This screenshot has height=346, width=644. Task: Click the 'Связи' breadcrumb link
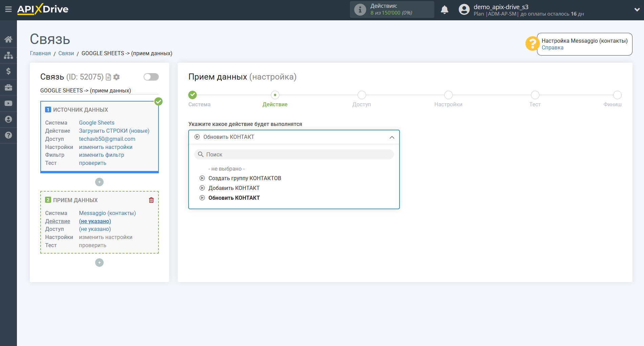66,53
